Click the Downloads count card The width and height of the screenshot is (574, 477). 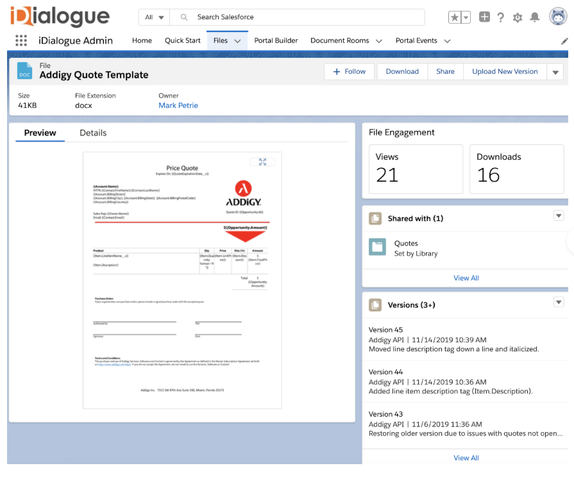517,169
